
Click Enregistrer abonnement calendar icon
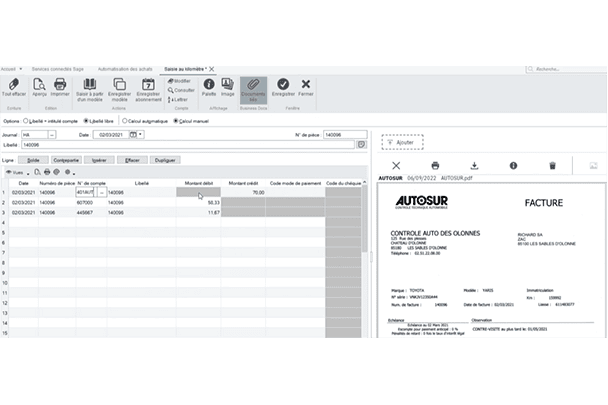coord(148,84)
